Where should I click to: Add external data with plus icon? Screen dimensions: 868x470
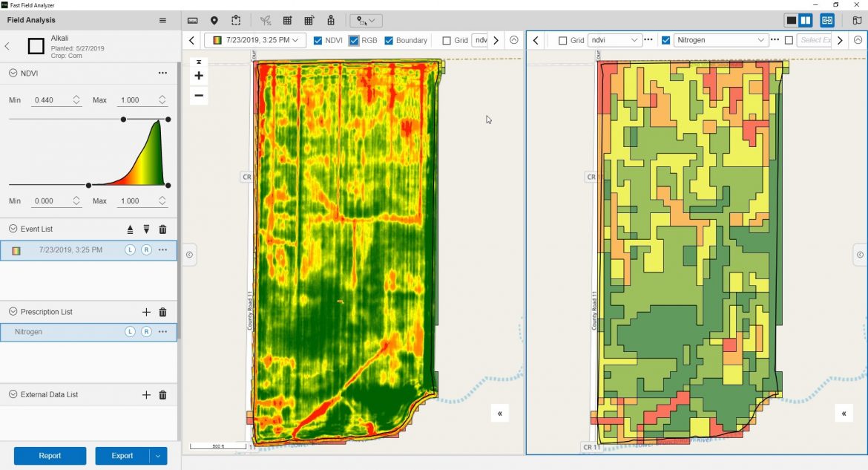click(x=146, y=395)
